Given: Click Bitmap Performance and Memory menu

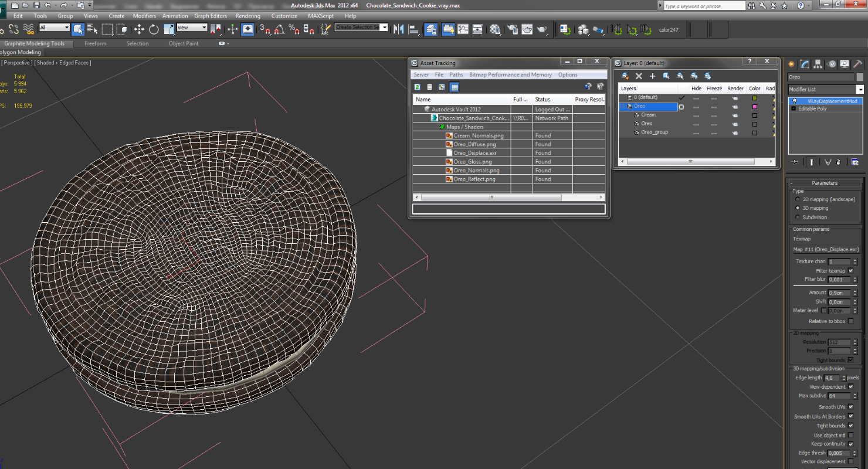Looking at the screenshot, I should point(510,74).
